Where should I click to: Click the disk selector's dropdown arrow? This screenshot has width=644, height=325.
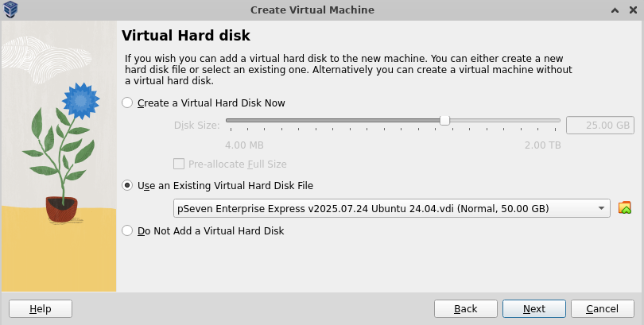(x=600, y=208)
